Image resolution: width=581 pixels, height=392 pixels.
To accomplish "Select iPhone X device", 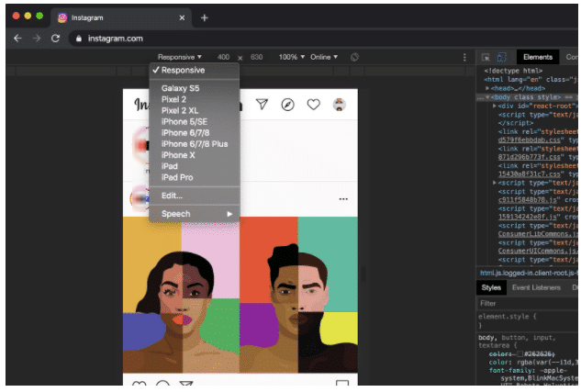I will 195,155.
